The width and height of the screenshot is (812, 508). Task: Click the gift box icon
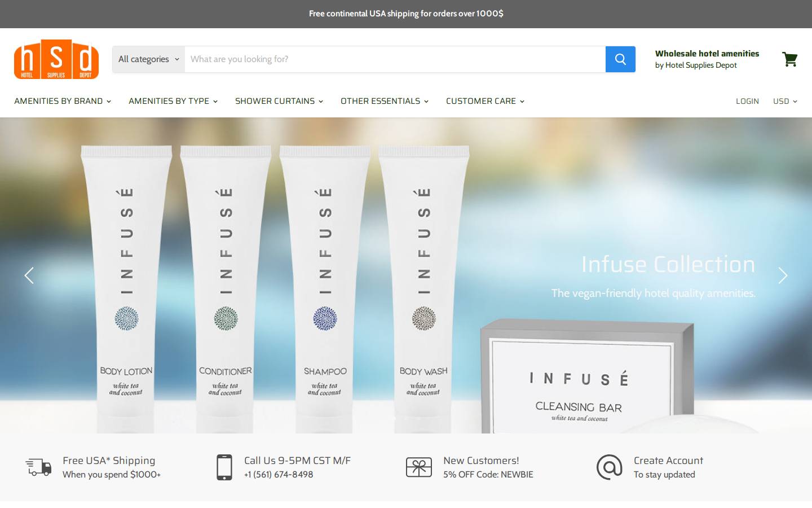(419, 467)
